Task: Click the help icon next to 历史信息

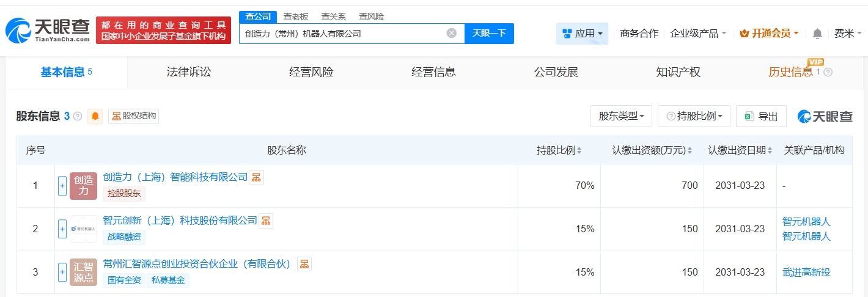Action: click(828, 72)
